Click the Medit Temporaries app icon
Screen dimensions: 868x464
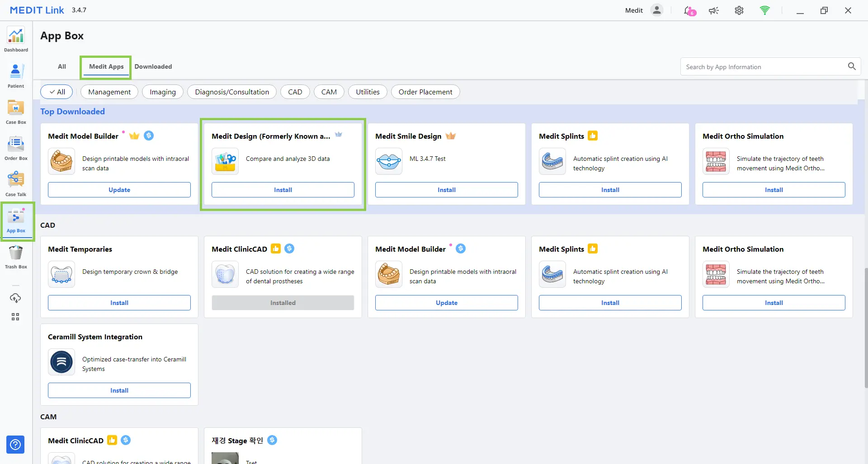pyautogui.click(x=61, y=274)
